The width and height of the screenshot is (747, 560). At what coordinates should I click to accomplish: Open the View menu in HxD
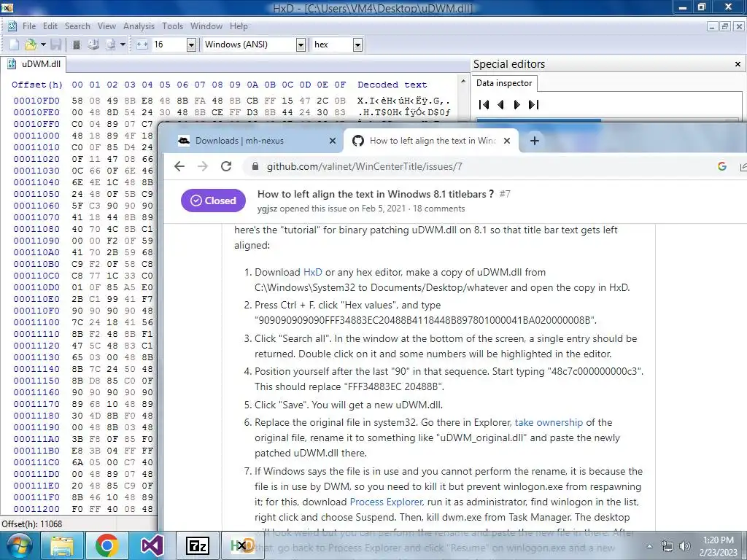(107, 26)
